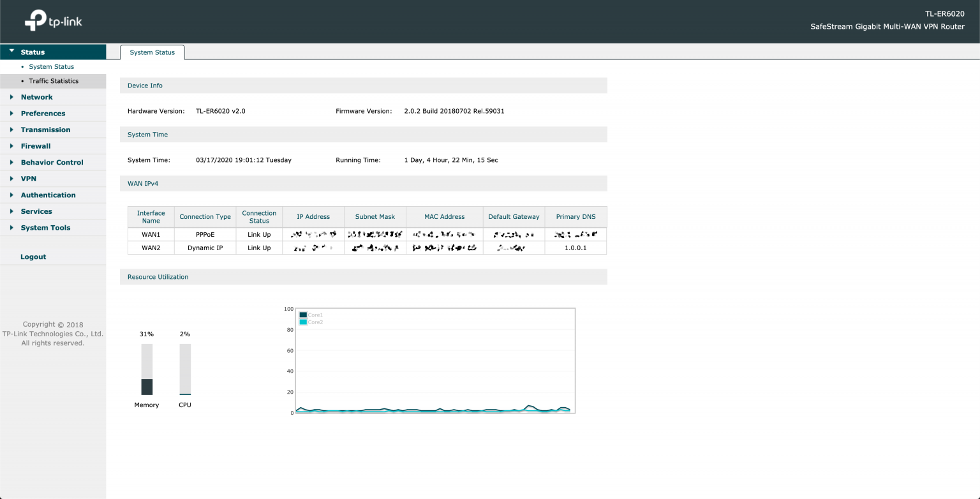The image size is (980, 499).
Task: Click the Connection Status column header
Action: tap(259, 217)
